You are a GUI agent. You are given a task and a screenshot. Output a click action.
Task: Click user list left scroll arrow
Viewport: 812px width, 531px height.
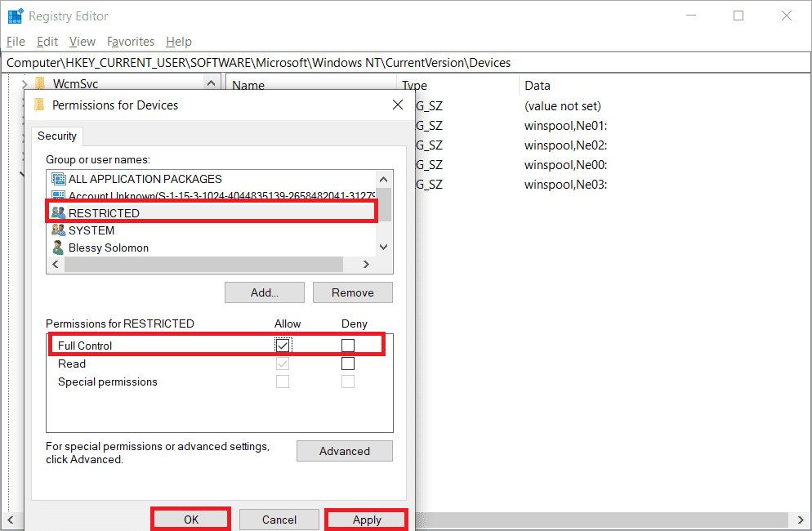pyautogui.click(x=56, y=264)
